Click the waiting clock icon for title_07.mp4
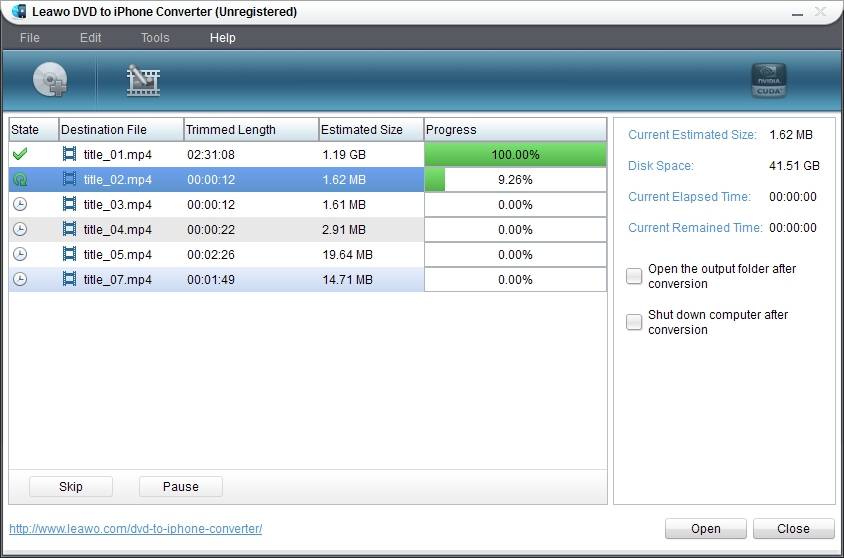Screen dimensions: 844x558 click(x=20, y=279)
